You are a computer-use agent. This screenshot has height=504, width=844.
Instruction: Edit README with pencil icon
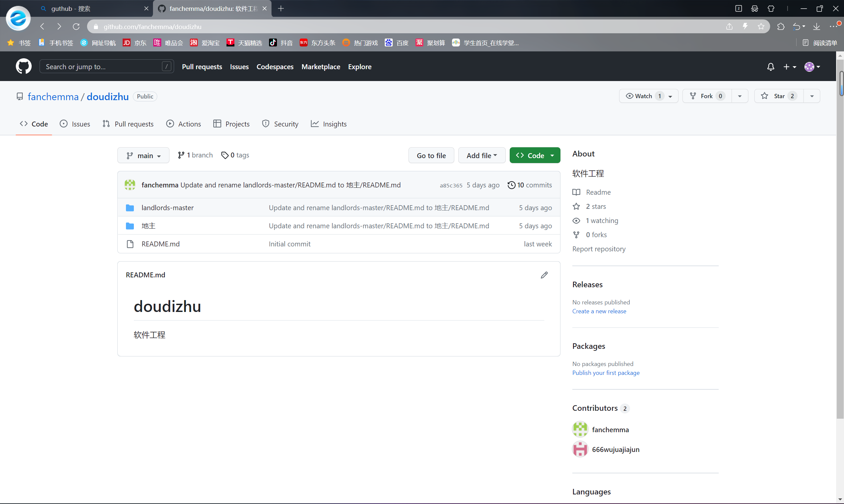[x=544, y=275]
